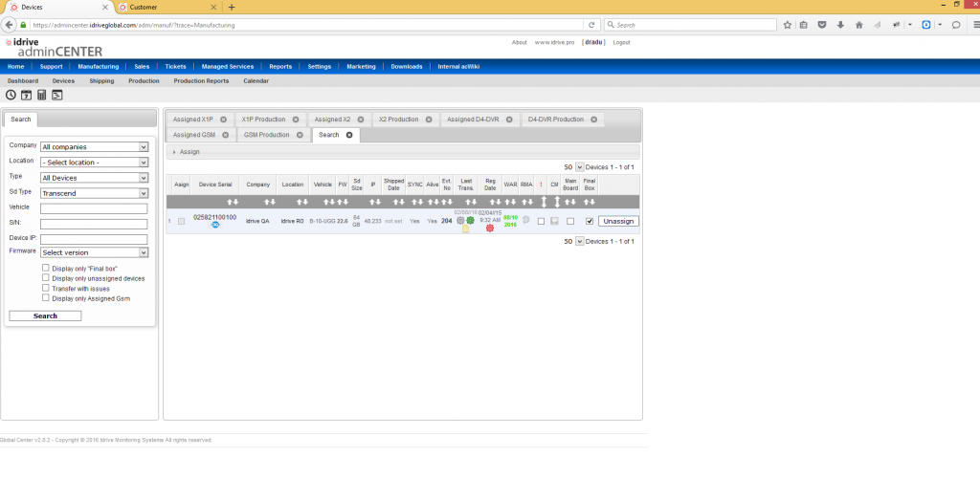The height and width of the screenshot is (479, 980).
Task: Click the red gear icon under Reg Date
Action: pos(489,229)
